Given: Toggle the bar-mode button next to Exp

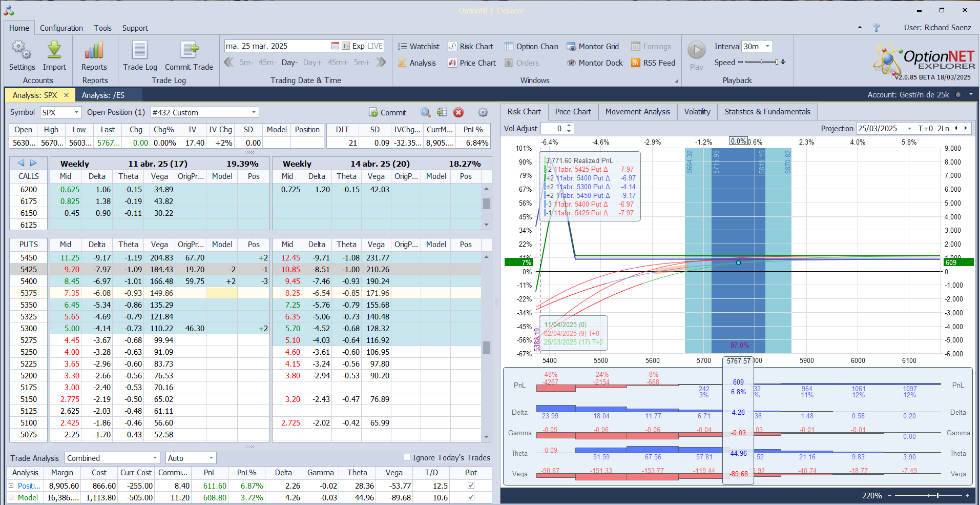Looking at the screenshot, I should (x=346, y=46).
